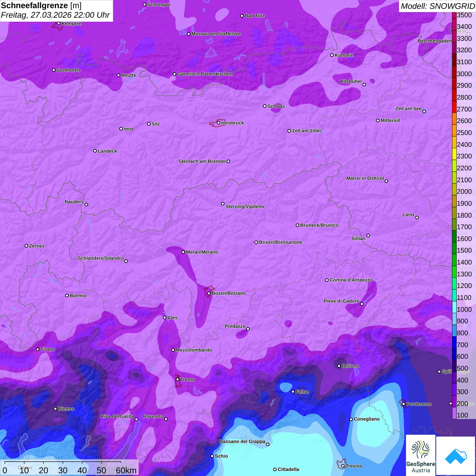The image size is (476, 476).
Task: Click the "Modell: SNOWGRID" label
Action: click(438, 6)
